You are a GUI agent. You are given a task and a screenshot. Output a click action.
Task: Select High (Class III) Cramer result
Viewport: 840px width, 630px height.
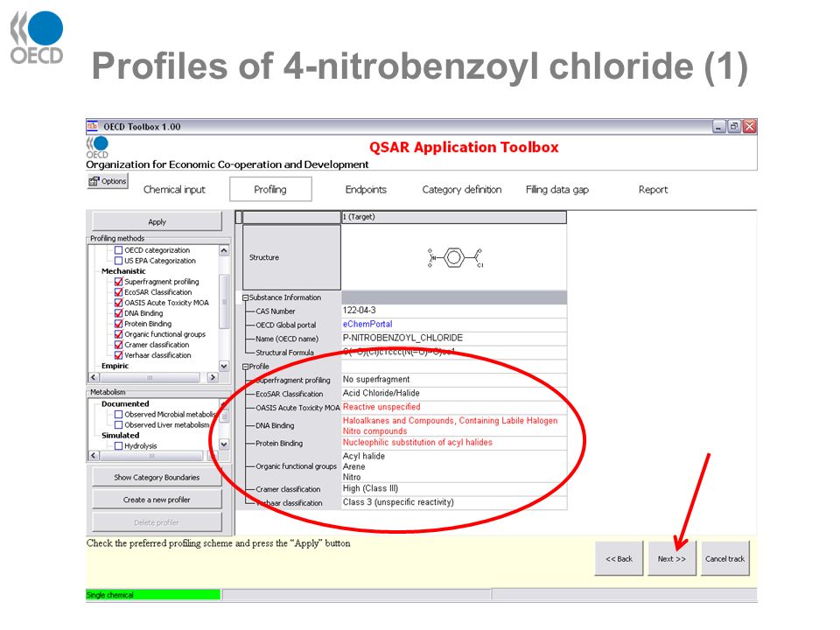pyautogui.click(x=454, y=488)
